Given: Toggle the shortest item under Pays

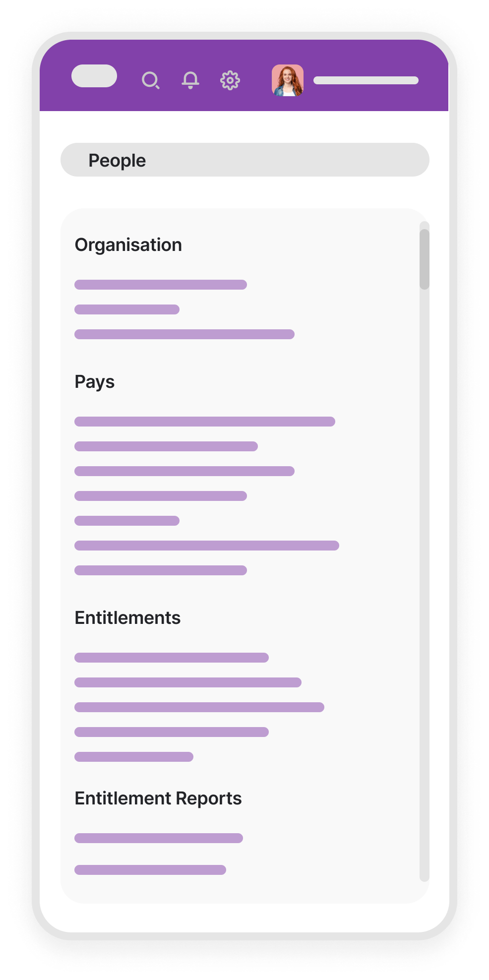Looking at the screenshot, I should pos(126,520).
